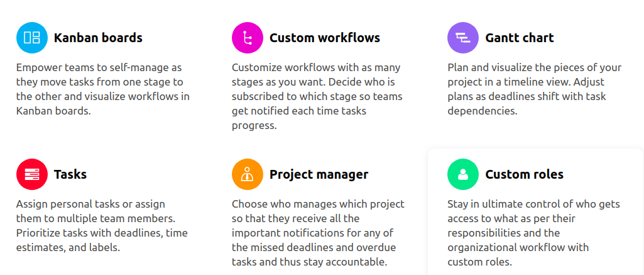Open the Project manager heading

(319, 174)
